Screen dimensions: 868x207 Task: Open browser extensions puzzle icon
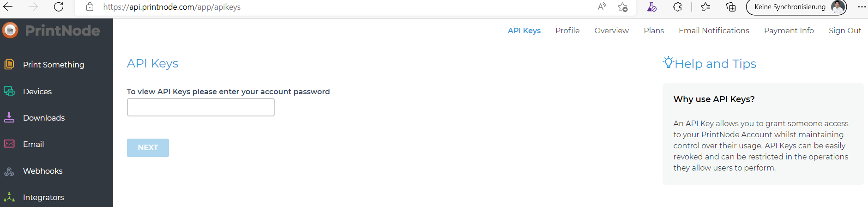[x=677, y=7]
